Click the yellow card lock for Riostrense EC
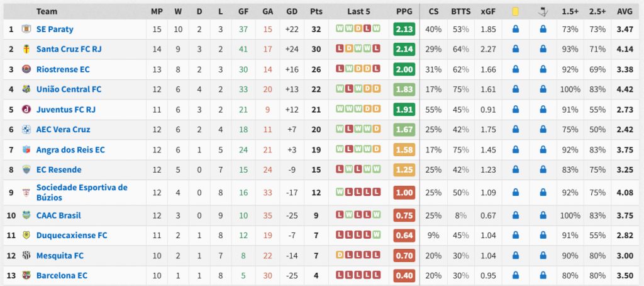This screenshot has width=644, height=286. [515, 69]
